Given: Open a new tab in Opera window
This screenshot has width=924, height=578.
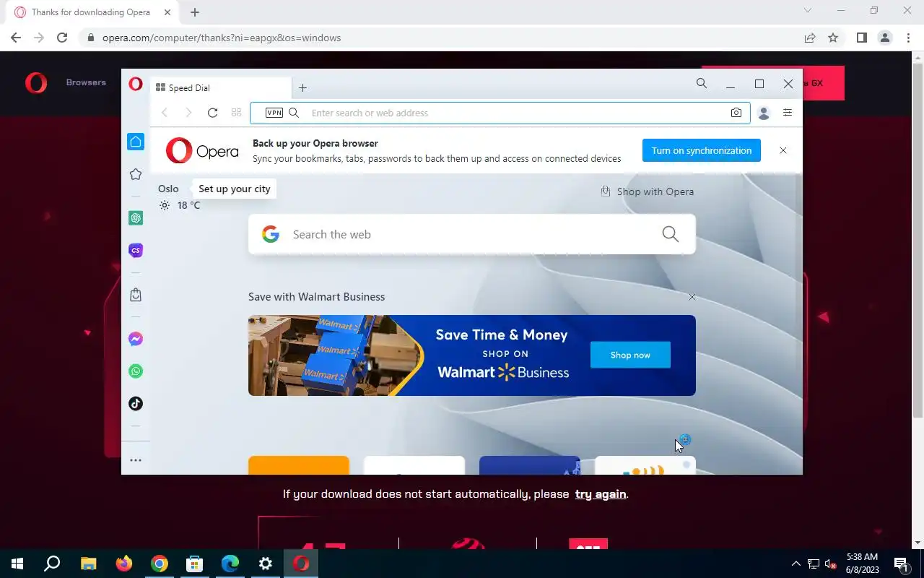Looking at the screenshot, I should 302,88.
